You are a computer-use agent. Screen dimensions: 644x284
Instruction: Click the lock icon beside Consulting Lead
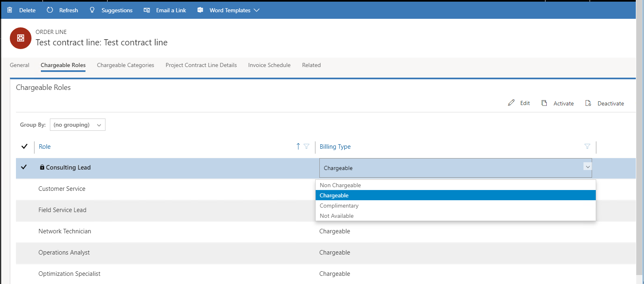coord(42,167)
